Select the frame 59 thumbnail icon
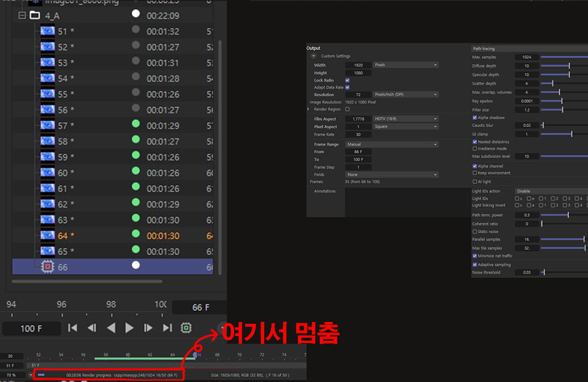The image size is (588, 382). click(x=48, y=157)
